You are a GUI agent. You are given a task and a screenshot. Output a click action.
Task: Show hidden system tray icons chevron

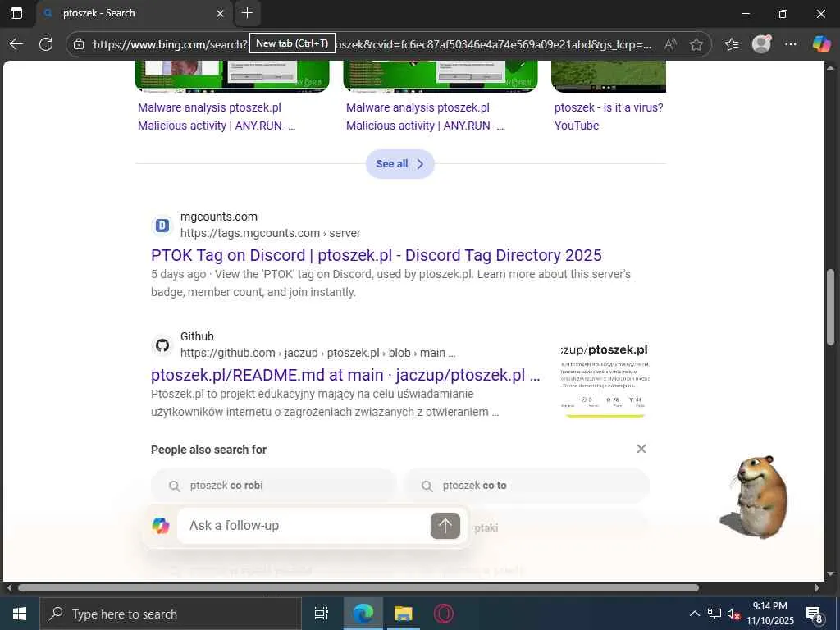694,614
